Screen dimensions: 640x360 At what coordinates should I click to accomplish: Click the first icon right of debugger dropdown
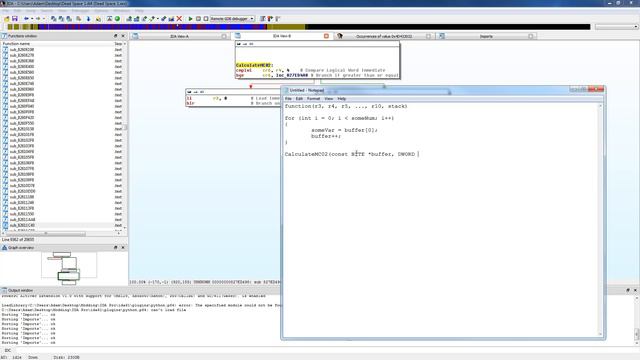262,19
